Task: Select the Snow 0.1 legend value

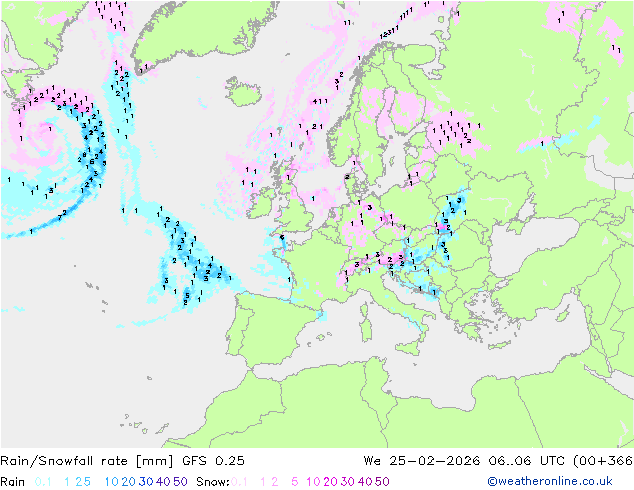Action: click(239, 482)
